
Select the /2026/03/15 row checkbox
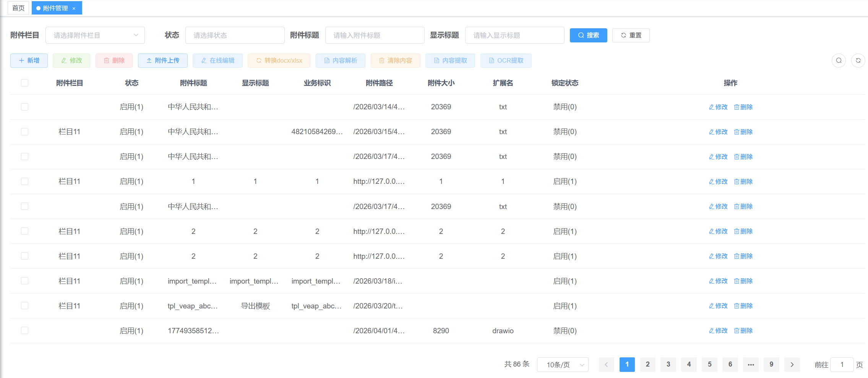click(x=25, y=132)
